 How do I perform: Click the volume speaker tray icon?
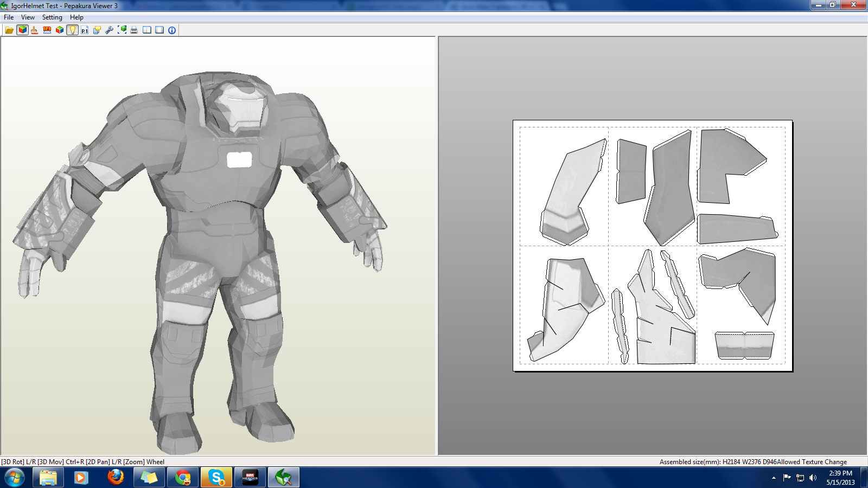click(813, 478)
